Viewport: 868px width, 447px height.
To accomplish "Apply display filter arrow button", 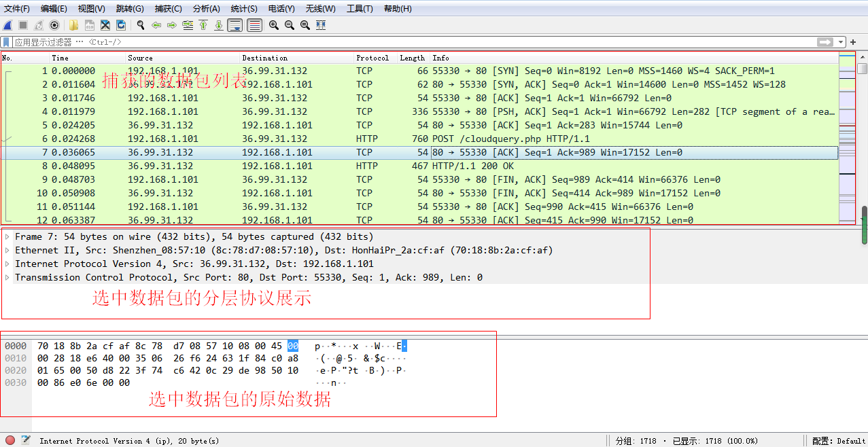I will coord(825,42).
